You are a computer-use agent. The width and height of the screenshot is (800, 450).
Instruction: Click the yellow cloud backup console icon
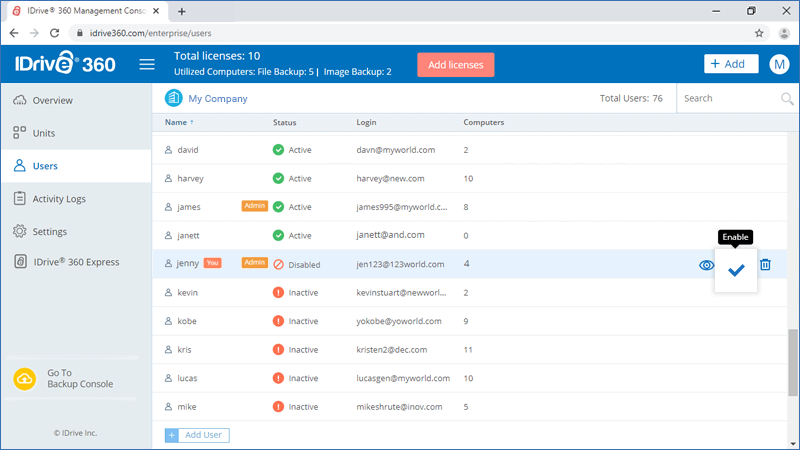click(x=24, y=379)
